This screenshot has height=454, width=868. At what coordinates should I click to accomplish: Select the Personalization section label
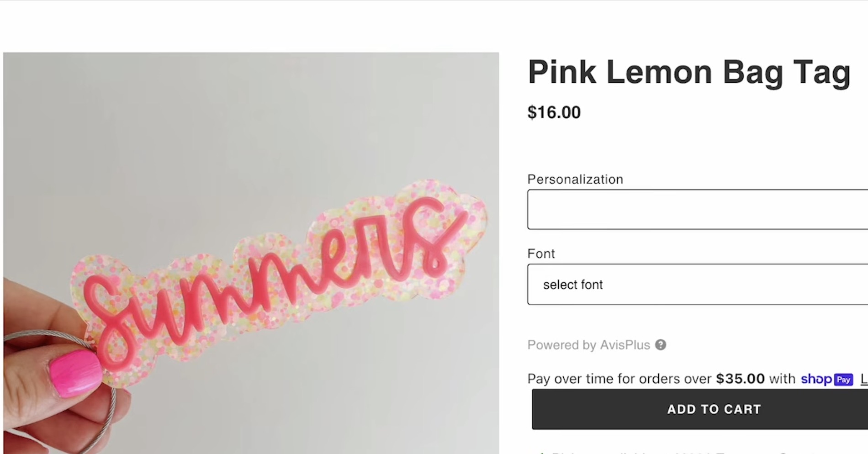pyautogui.click(x=575, y=179)
